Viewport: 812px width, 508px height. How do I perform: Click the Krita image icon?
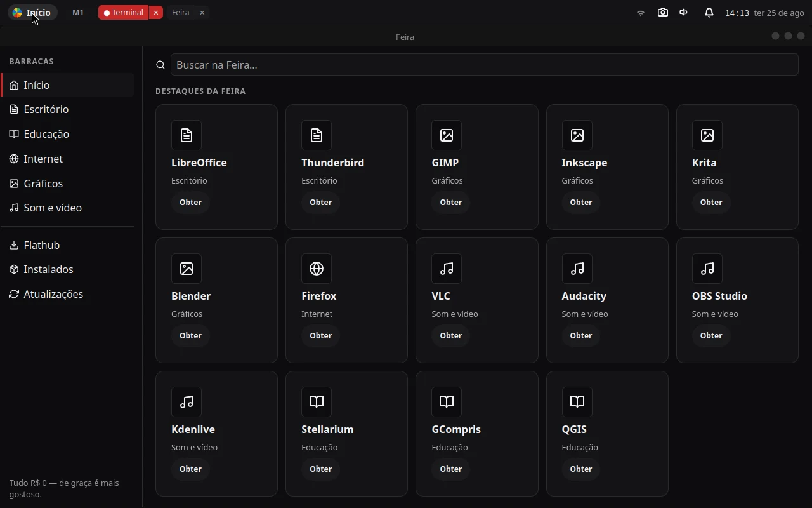(707, 135)
